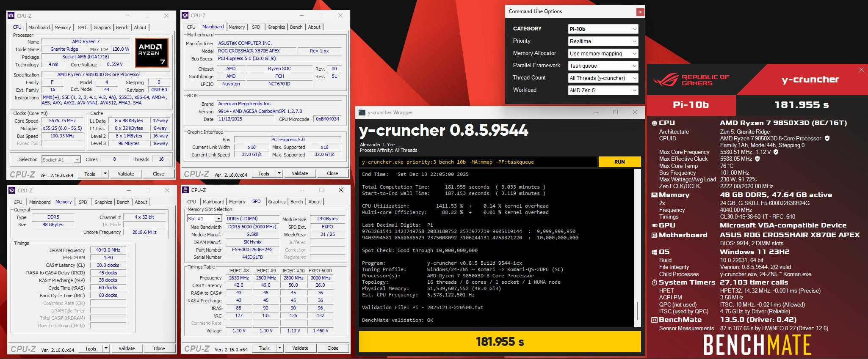Click the Tools button in the CPU window
The image size is (868, 359).
90,174
